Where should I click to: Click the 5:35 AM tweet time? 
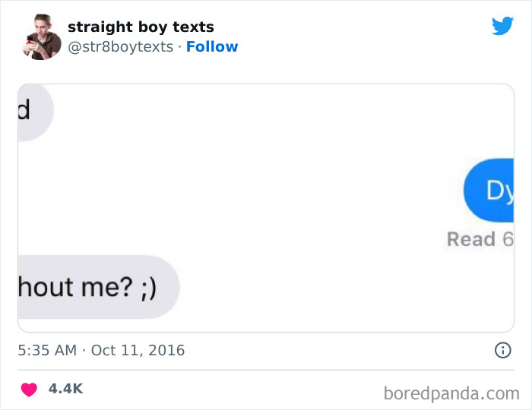tap(46, 351)
